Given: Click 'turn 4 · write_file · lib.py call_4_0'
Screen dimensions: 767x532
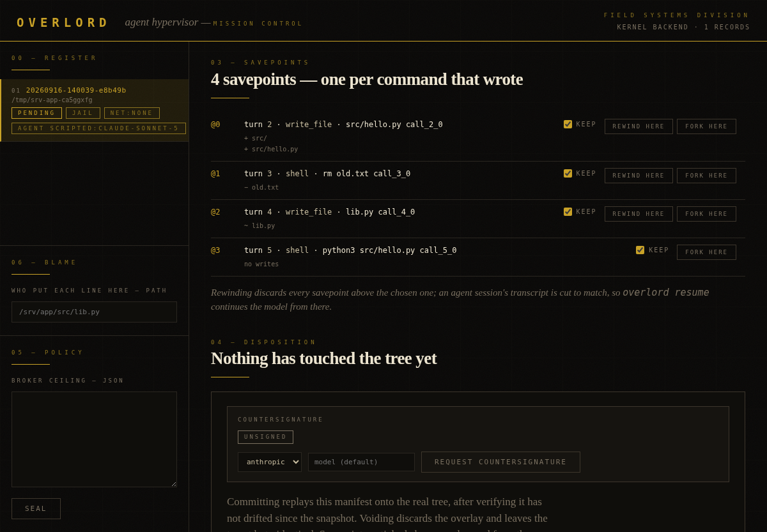Looking at the screenshot, I should point(329,212).
